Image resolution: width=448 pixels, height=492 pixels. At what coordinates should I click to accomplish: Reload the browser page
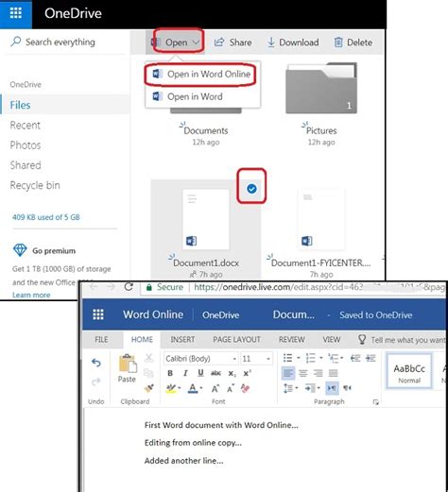tap(129, 287)
